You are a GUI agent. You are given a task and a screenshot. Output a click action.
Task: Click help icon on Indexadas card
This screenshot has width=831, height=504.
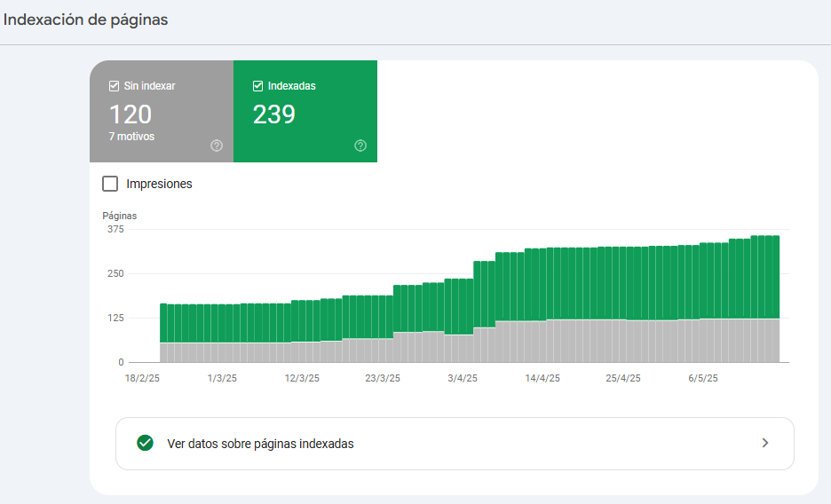coord(360,146)
